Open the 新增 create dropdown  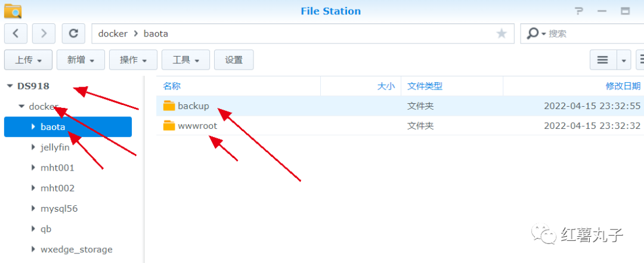tap(80, 60)
